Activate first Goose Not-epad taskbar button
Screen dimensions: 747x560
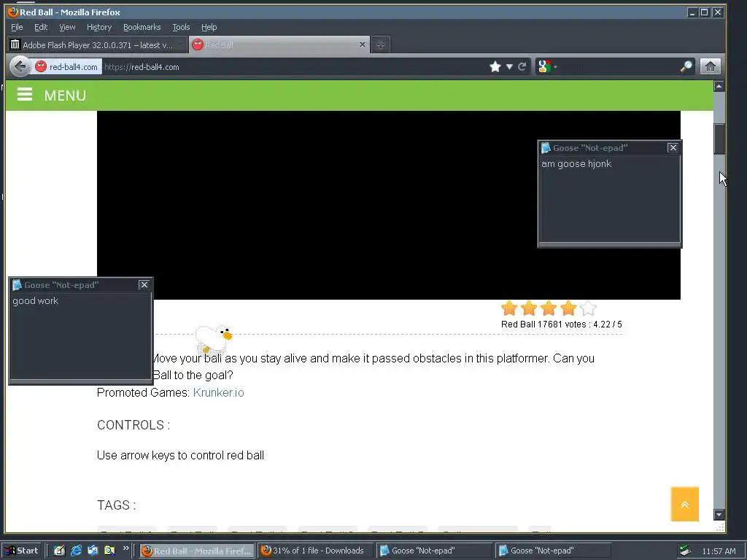click(x=435, y=551)
